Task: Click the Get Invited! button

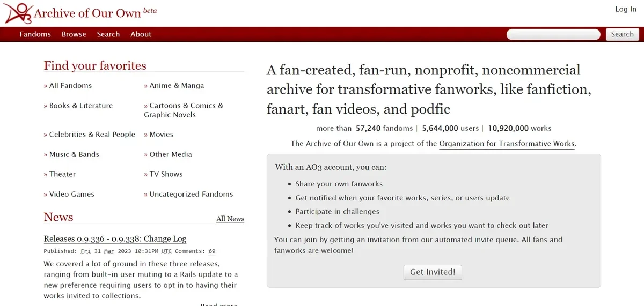Action: pyautogui.click(x=432, y=272)
